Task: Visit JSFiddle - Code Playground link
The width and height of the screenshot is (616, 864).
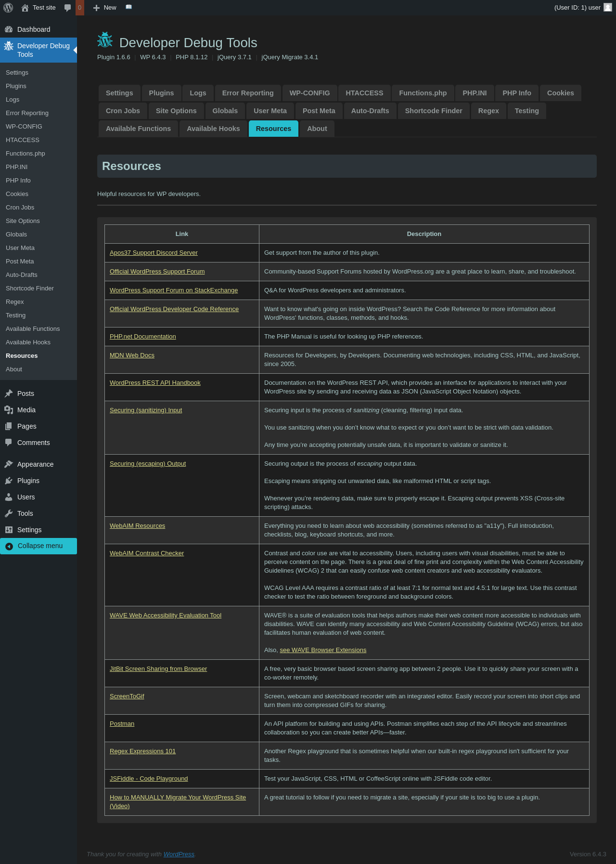Action: point(149,779)
